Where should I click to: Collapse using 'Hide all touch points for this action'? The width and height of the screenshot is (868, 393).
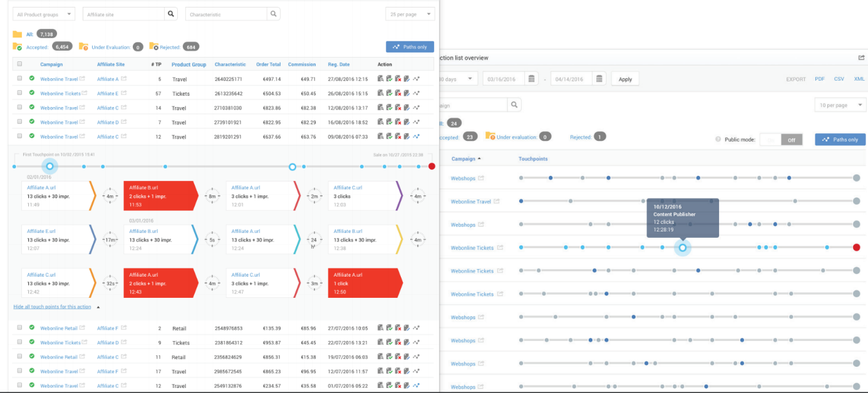pyautogui.click(x=52, y=307)
